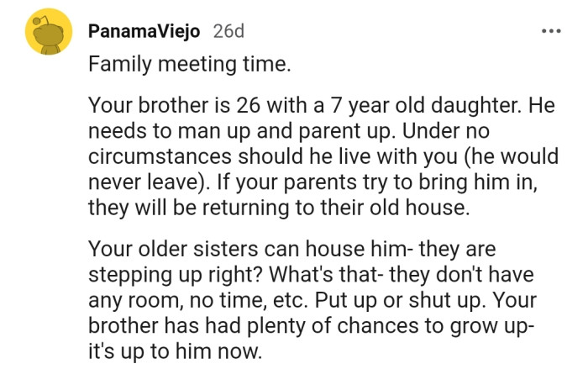Click the paragraph starting "Your older sisters"
The image size is (588, 369).
click(312, 300)
